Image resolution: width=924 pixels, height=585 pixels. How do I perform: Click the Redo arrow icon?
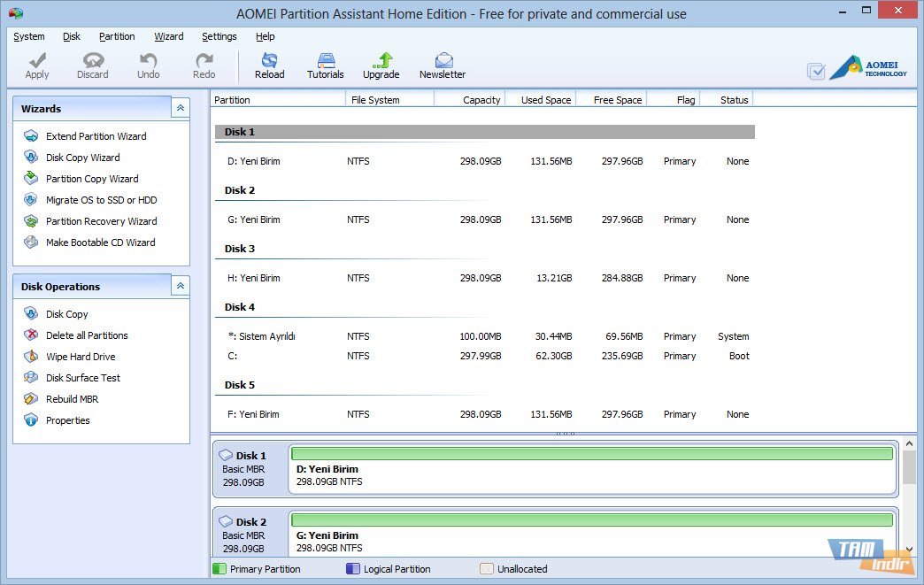tap(204, 60)
